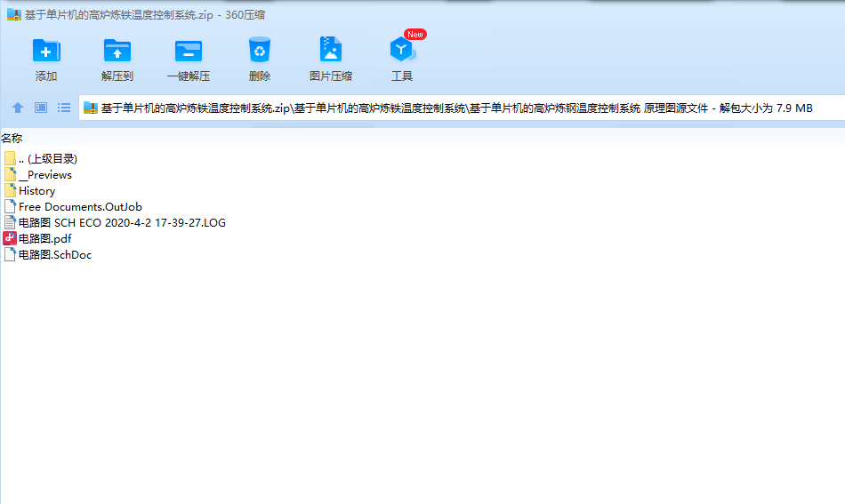Switch to the list view mode
The image size is (845, 504).
64,108
